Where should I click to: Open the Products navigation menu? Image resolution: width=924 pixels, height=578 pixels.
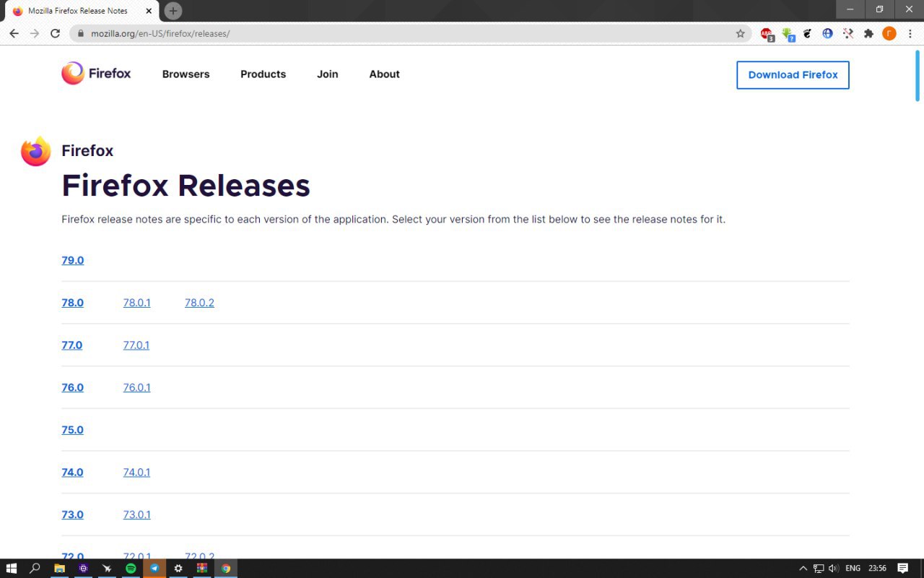(263, 74)
